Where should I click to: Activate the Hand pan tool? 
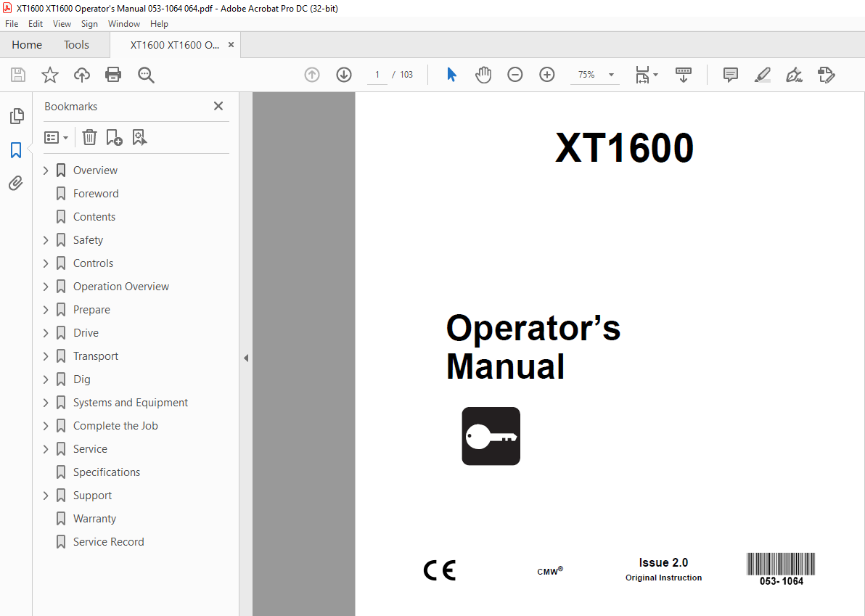point(483,75)
